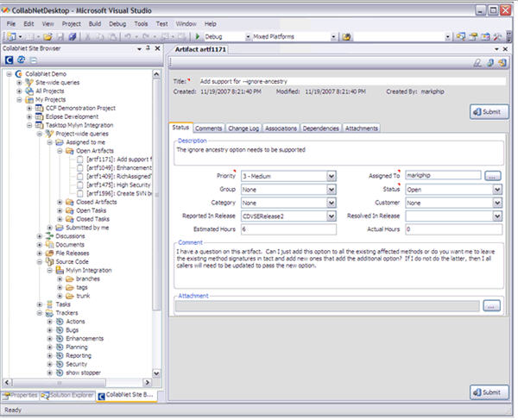This screenshot has height=420, width=518.
Task: Click the top Submit button
Action: 489,112
